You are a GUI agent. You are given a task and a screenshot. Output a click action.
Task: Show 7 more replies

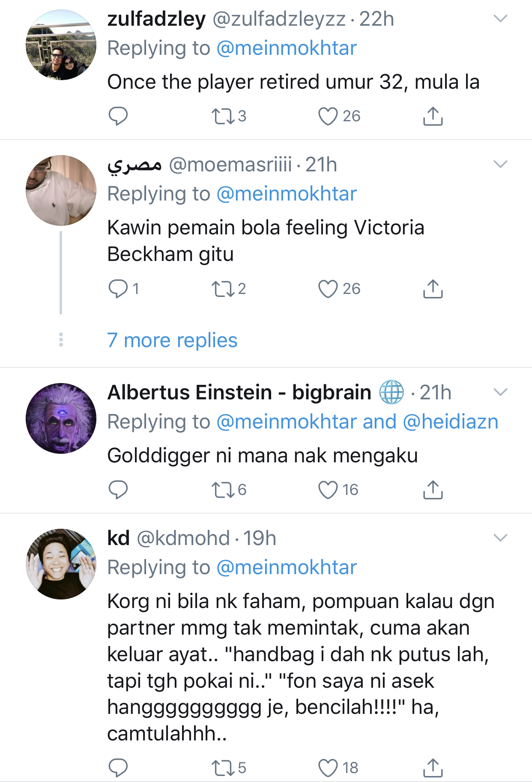point(172,340)
